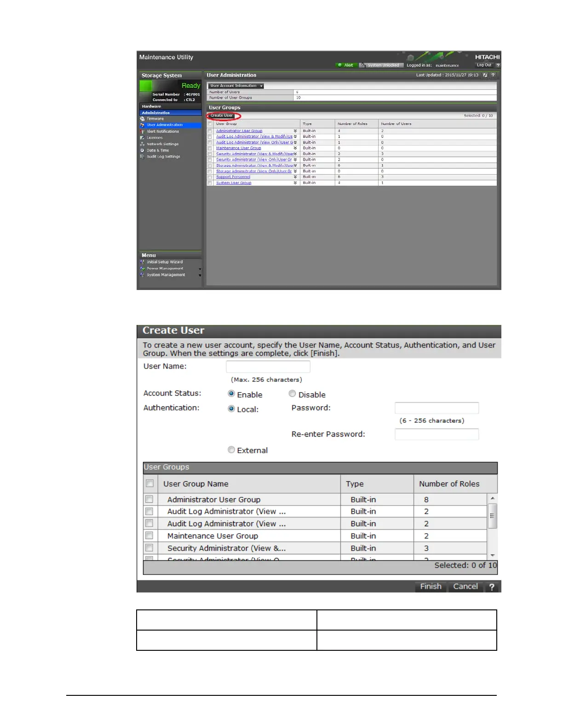The width and height of the screenshot is (563, 728).
Task: Open the Support Personnel link
Action: pyautogui.click(x=233, y=177)
